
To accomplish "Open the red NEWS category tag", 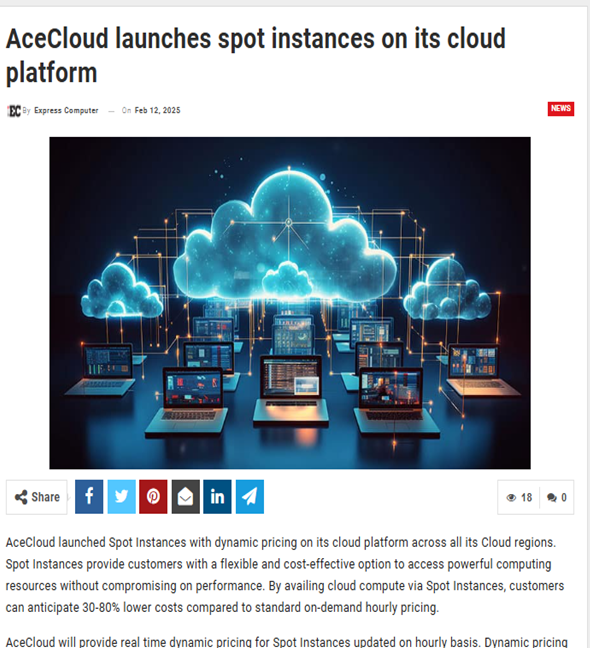I will [561, 108].
